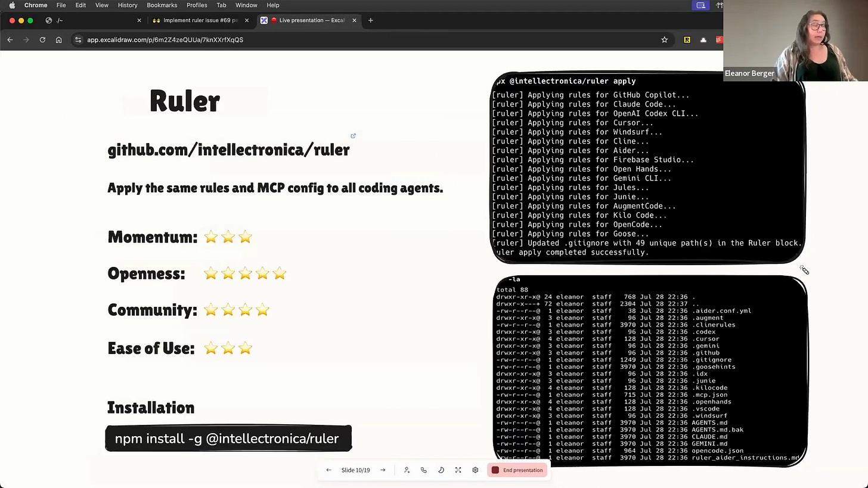Open the Tab menu
Image resolution: width=868 pixels, height=488 pixels.
[x=221, y=5]
